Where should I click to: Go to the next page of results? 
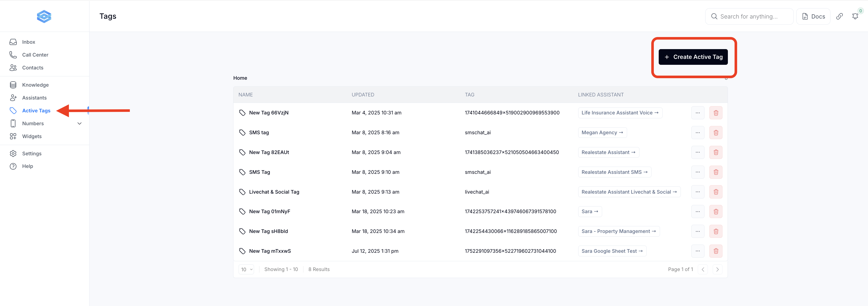pos(717,269)
